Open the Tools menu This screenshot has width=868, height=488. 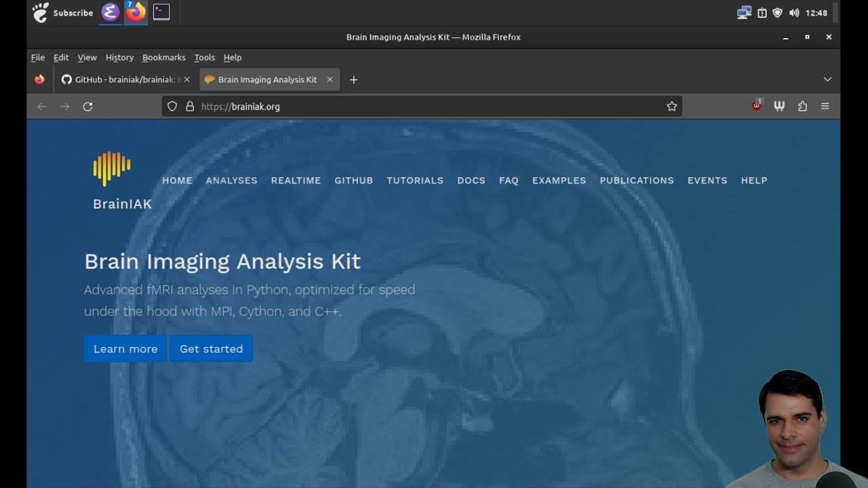click(x=204, y=58)
